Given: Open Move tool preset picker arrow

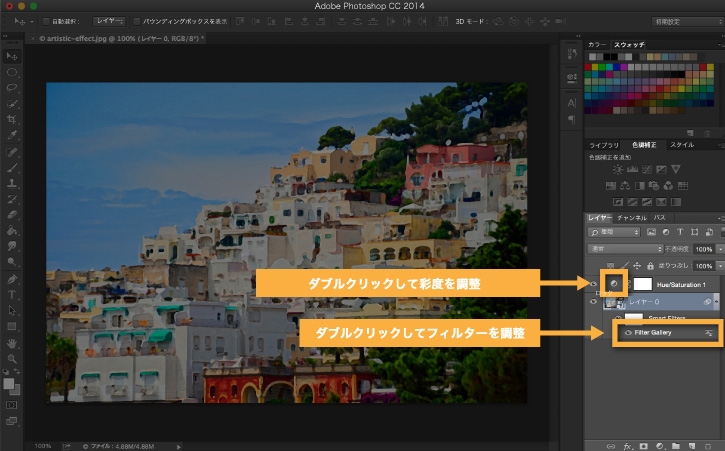Looking at the screenshot, I should click(31, 22).
